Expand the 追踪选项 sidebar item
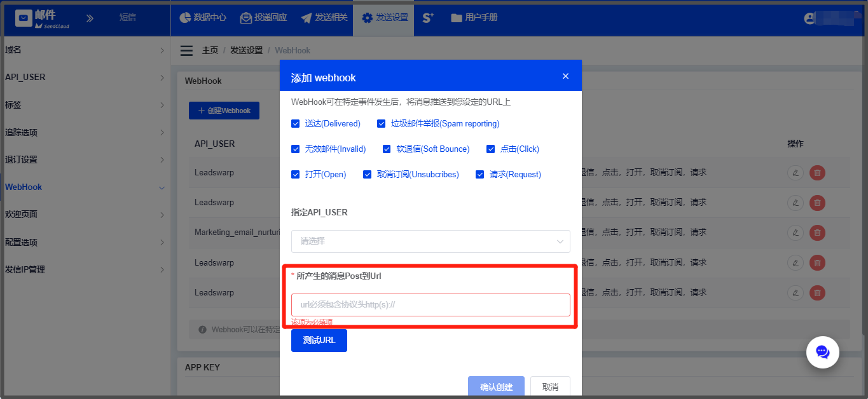Screen dimensions: 868x399 pos(85,132)
